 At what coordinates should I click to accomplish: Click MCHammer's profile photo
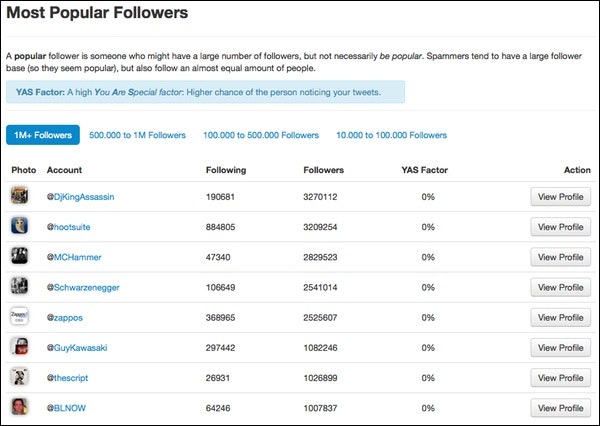pyautogui.click(x=19, y=256)
